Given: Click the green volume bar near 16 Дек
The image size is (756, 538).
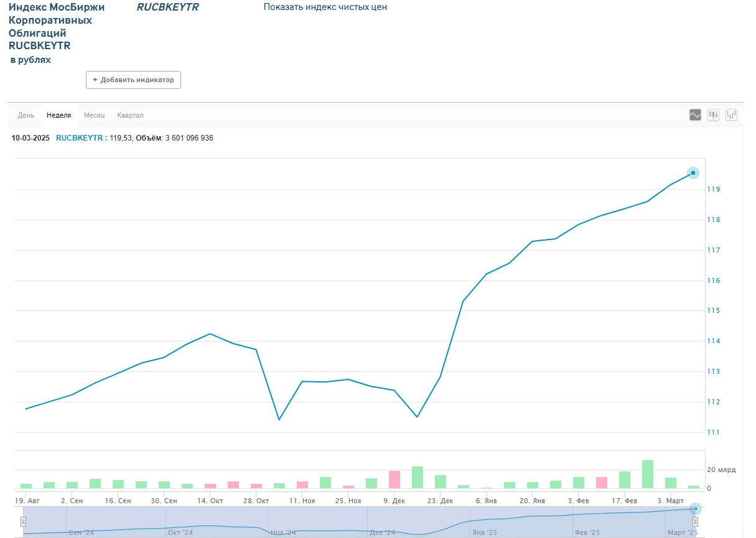Looking at the screenshot, I should click(417, 477).
